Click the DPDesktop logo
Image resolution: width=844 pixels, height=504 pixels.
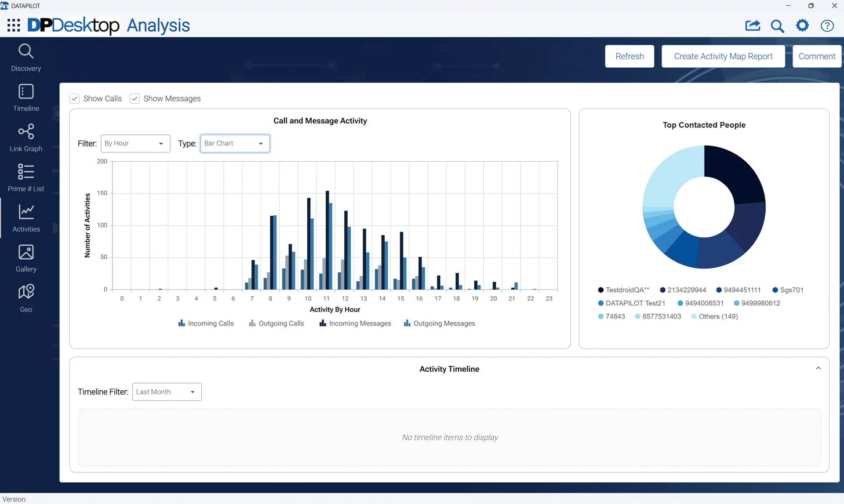73,25
